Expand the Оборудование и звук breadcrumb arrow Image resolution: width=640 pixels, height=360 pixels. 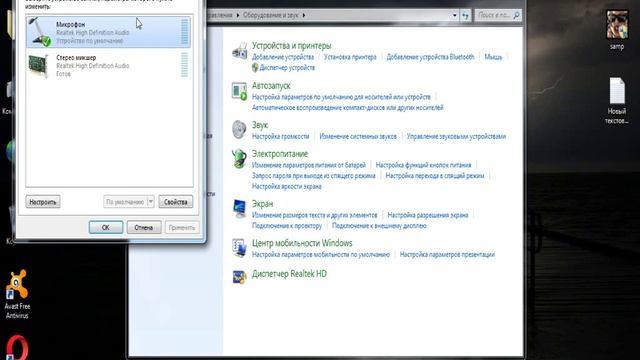[x=304, y=15]
